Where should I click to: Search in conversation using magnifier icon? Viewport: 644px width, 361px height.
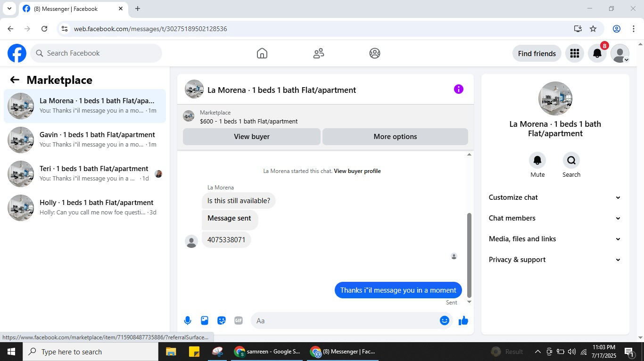(x=571, y=160)
